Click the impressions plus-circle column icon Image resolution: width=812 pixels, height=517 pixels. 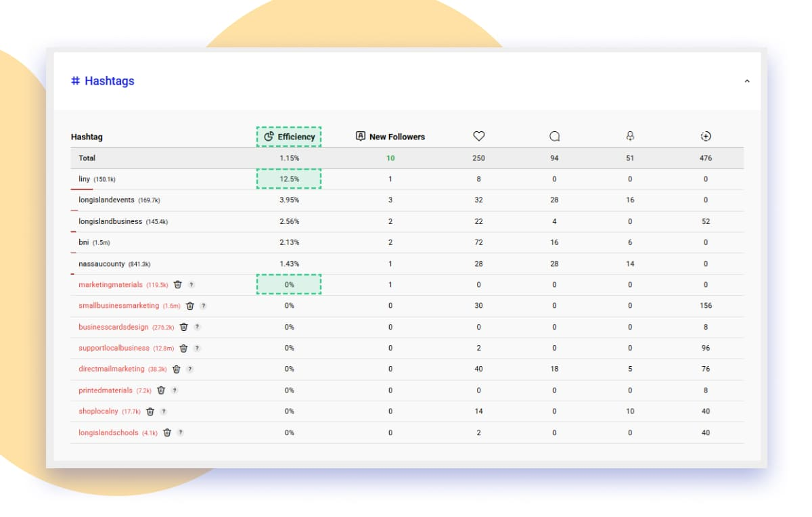tap(706, 135)
